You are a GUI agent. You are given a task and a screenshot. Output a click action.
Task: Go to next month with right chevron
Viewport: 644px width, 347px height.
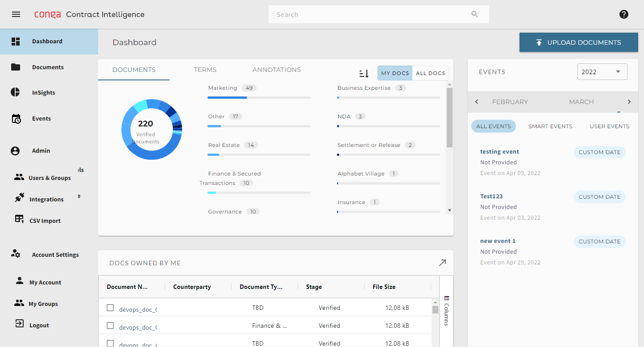(629, 102)
